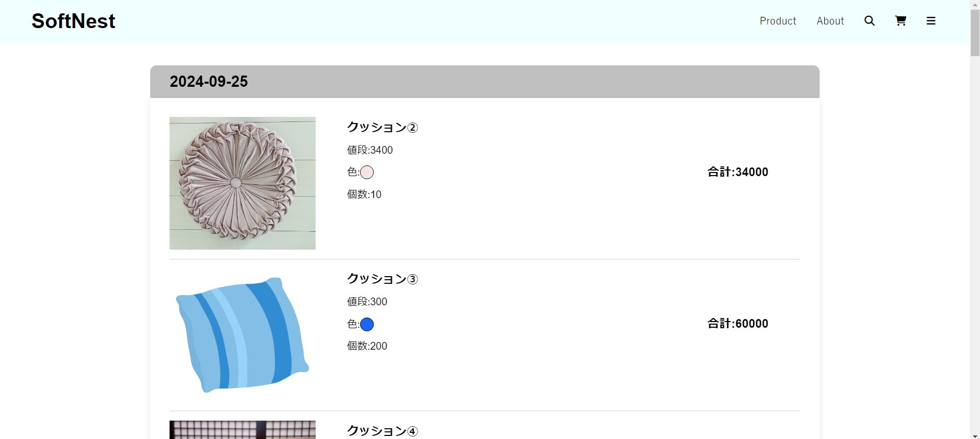Click the 個数:200 quantity text
Image resolution: width=980 pixels, height=439 pixels.
[367, 346]
